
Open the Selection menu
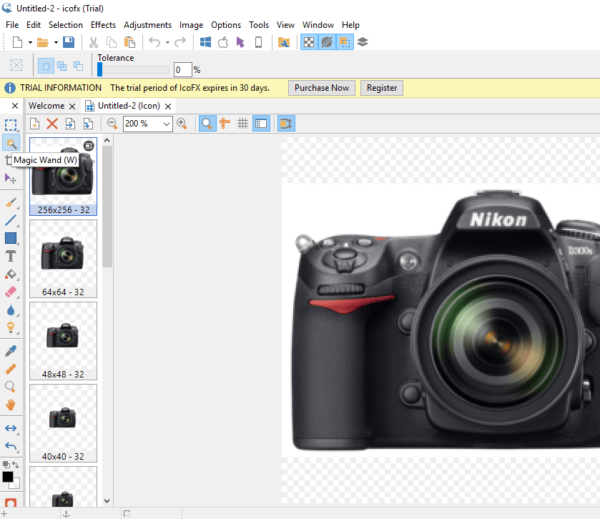(x=65, y=25)
